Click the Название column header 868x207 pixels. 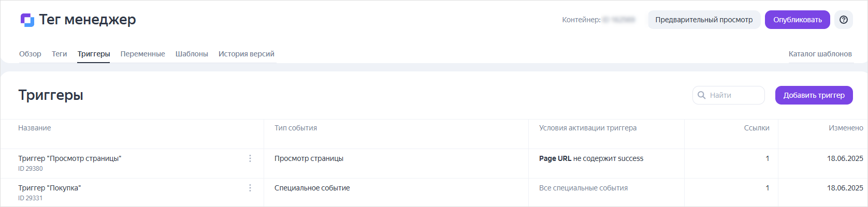pos(35,128)
